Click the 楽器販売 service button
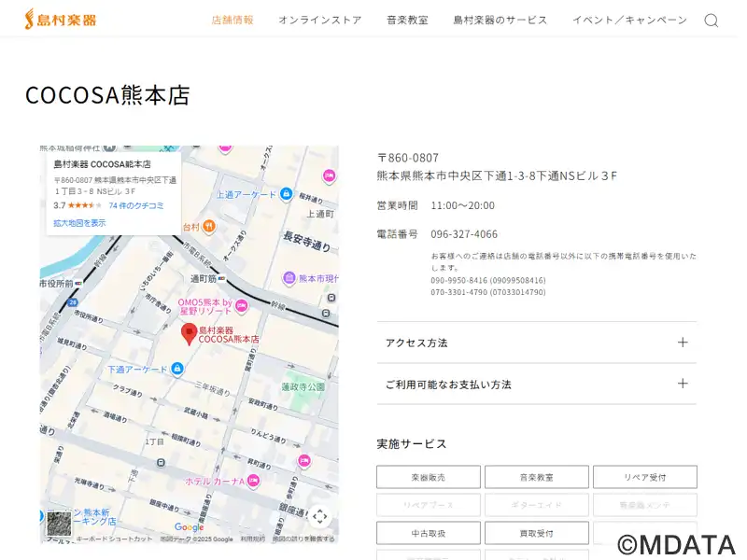Image resolution: width=747 pixels, height=560 pixels. [x=428, y=477]
